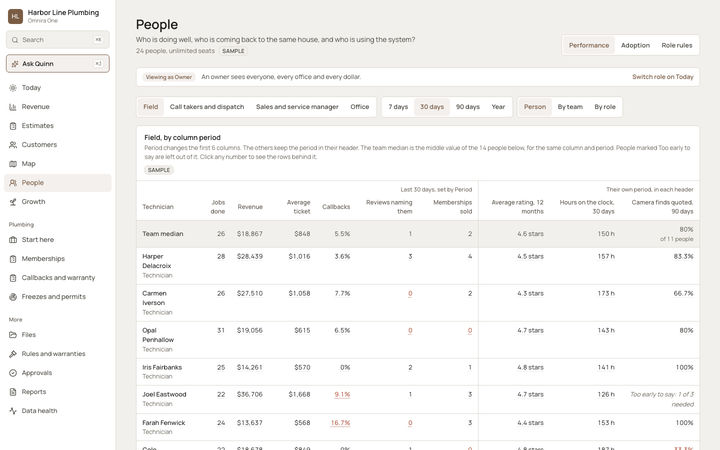720x450 pixels.
Task: Select Sales and service manager filter
Action: 297,107
